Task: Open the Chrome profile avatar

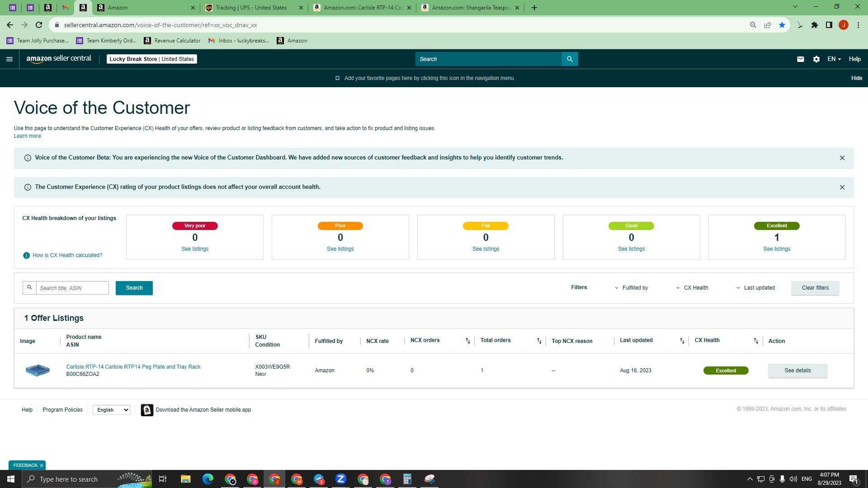Action: point(844,25)
